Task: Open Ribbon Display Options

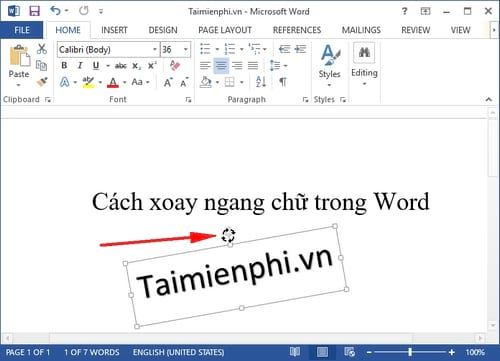Action: pos(425,11)
